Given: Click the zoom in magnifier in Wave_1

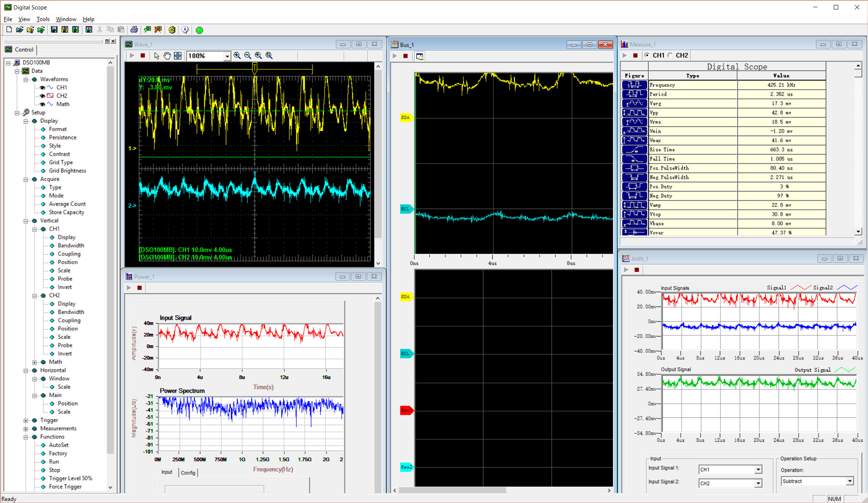Looking at the screenshot, I should pos(237,56).
